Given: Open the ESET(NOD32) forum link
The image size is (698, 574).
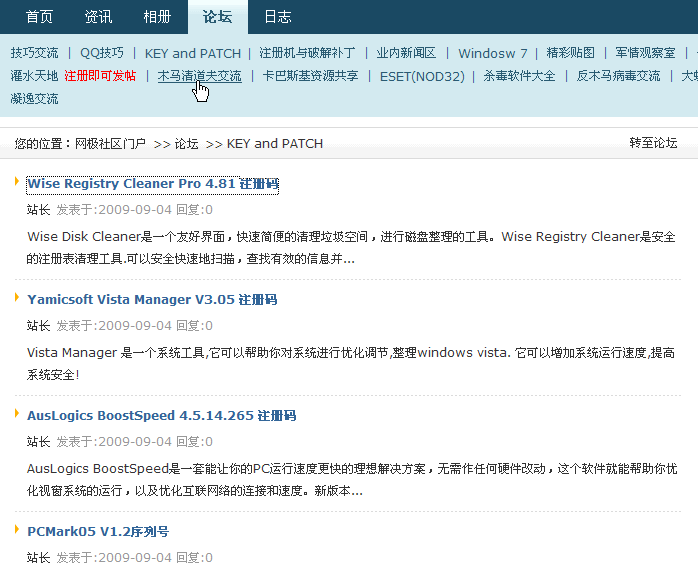Looking at the screenshot, I should coord(422,76).
